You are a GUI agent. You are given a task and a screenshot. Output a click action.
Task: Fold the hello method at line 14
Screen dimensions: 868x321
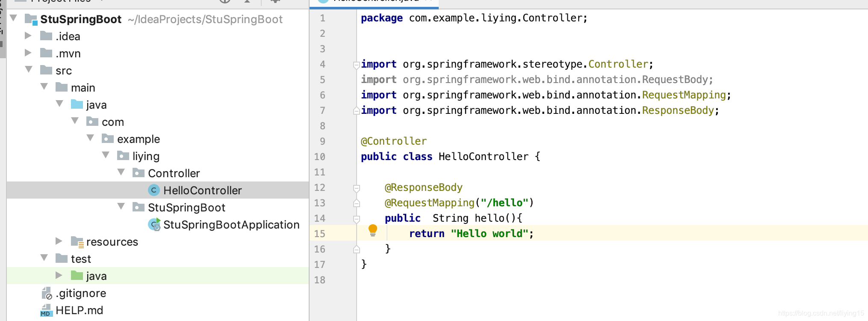coord(357,219)
